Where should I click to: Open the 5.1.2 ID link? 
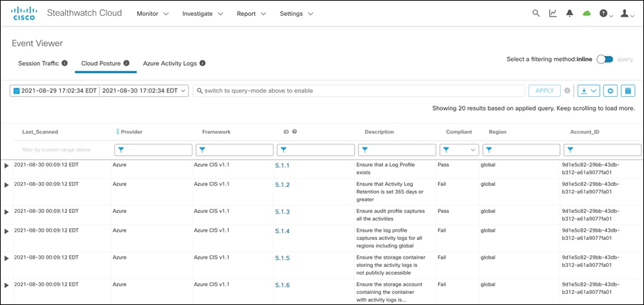[283, 185]
